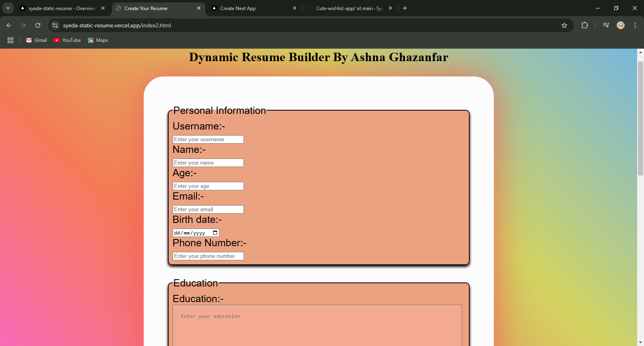
Task: Click the browser Back arrow
Action: pos(9,25)
